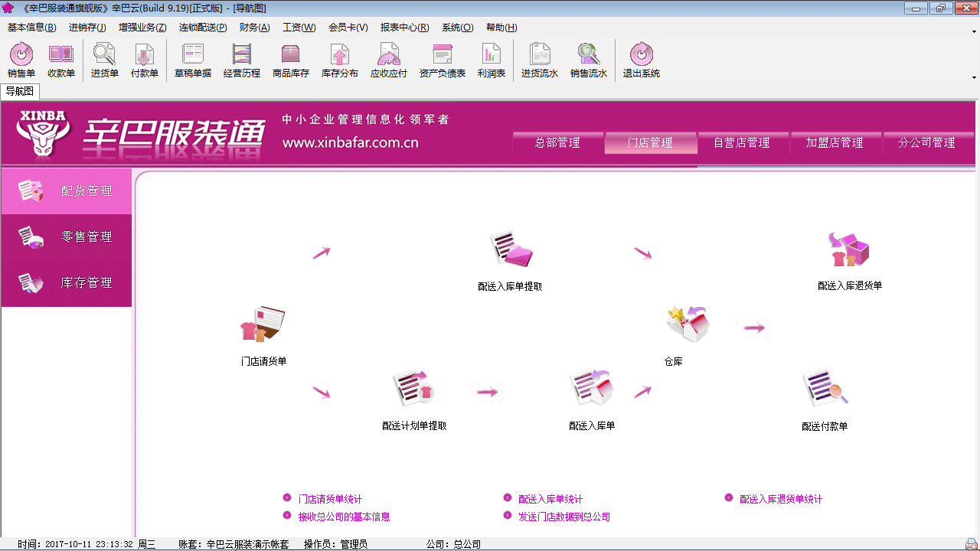Select 配货管理 in the sidebar
This screenshot has width=980, height=551.
(x=67, y=191)
